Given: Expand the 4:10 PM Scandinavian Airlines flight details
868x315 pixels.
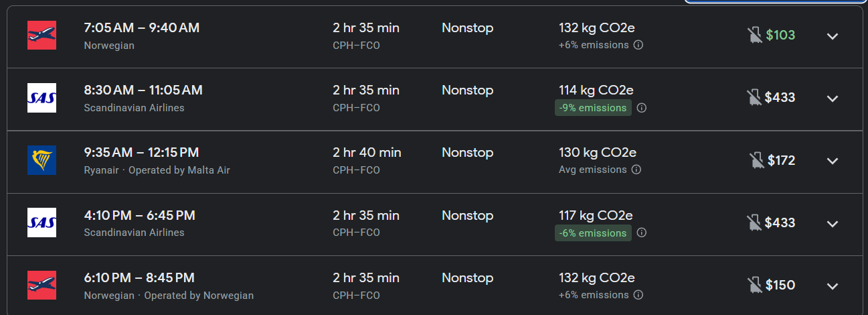Looking at the screenshot, I should pos(833,224).
